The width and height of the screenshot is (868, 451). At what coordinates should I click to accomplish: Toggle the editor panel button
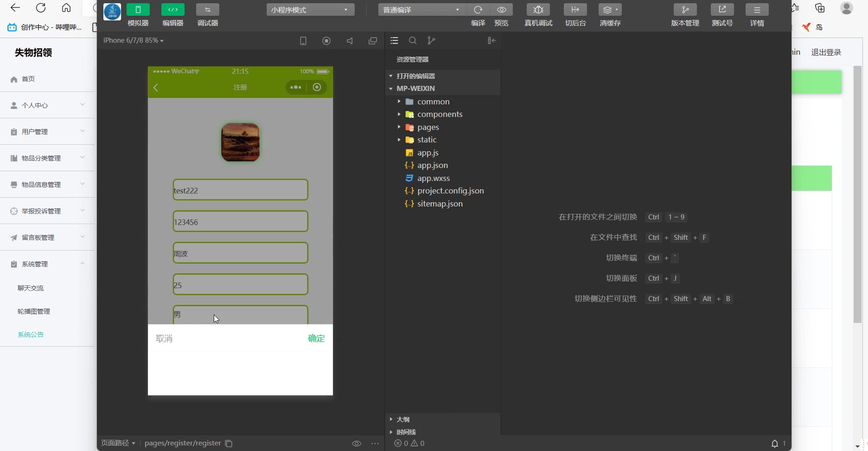tap(172, 10)
